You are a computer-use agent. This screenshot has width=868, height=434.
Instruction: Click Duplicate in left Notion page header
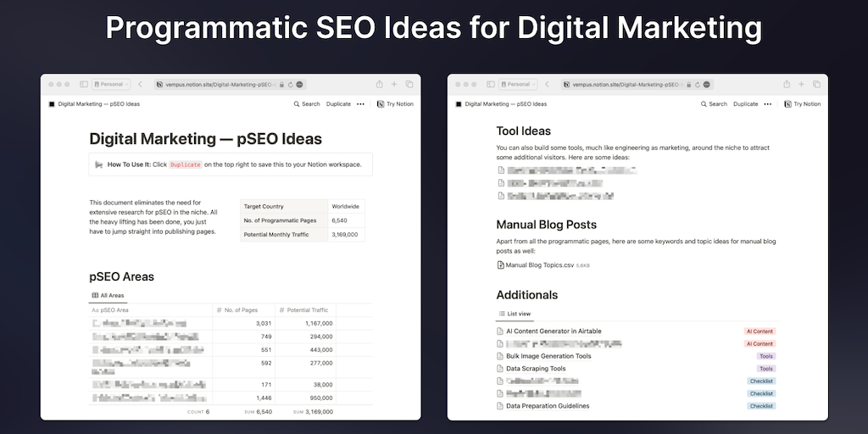[338, 104]
